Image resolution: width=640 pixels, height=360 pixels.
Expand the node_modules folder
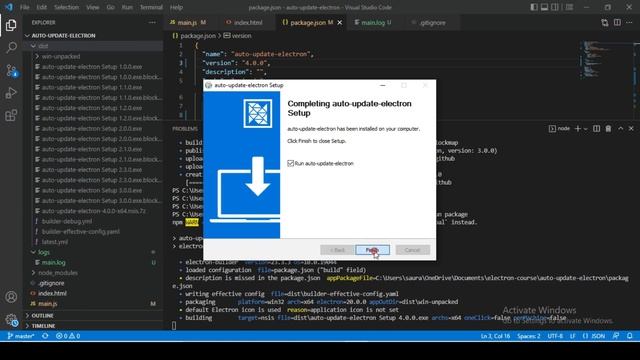(x=54, y=273)
